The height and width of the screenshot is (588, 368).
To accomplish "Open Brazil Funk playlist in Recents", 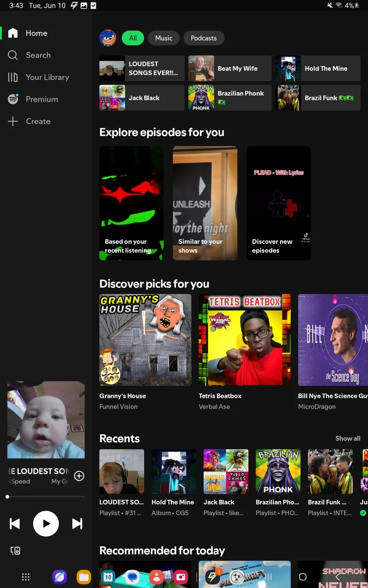I will 330,483.
